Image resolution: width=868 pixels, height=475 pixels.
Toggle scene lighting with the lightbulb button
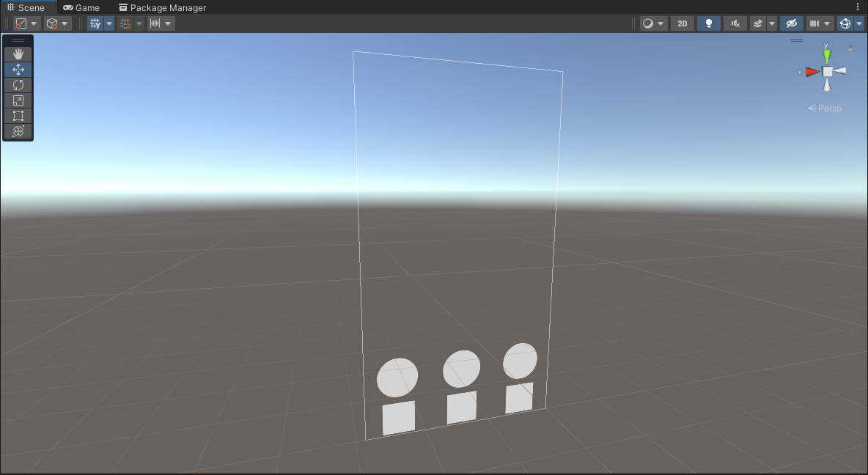pos(708,23)
